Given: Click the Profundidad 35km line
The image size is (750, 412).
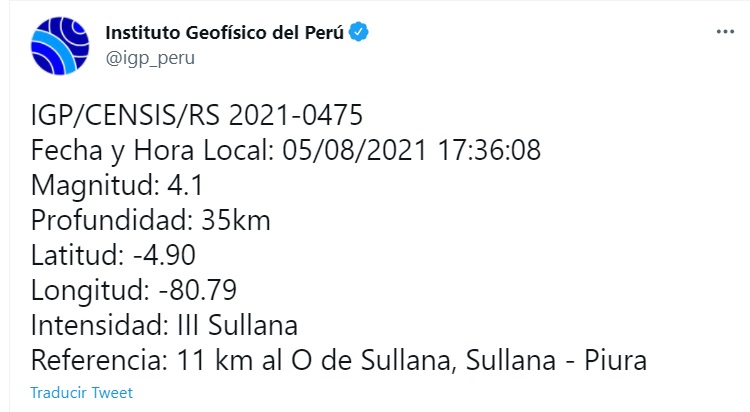Looking at the screenshot, I should coord(150,222).
